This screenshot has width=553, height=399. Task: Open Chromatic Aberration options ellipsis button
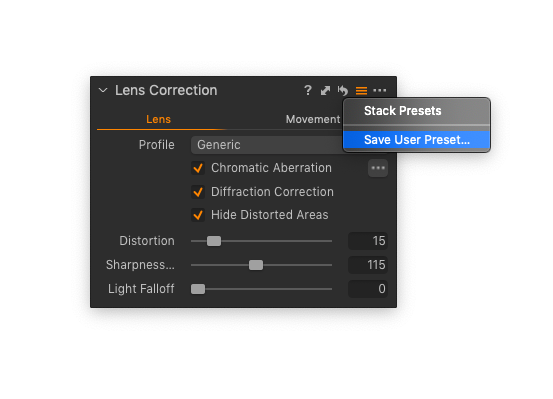pos(378,168)
